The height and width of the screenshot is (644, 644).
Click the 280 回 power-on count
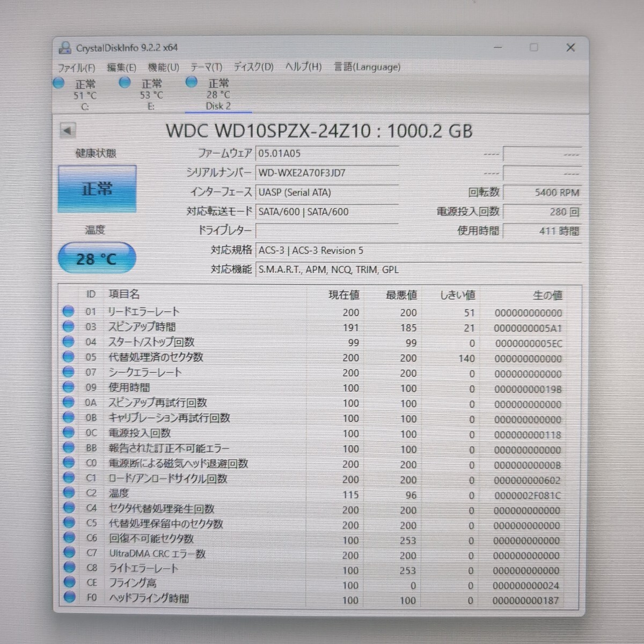pos(542,211)
